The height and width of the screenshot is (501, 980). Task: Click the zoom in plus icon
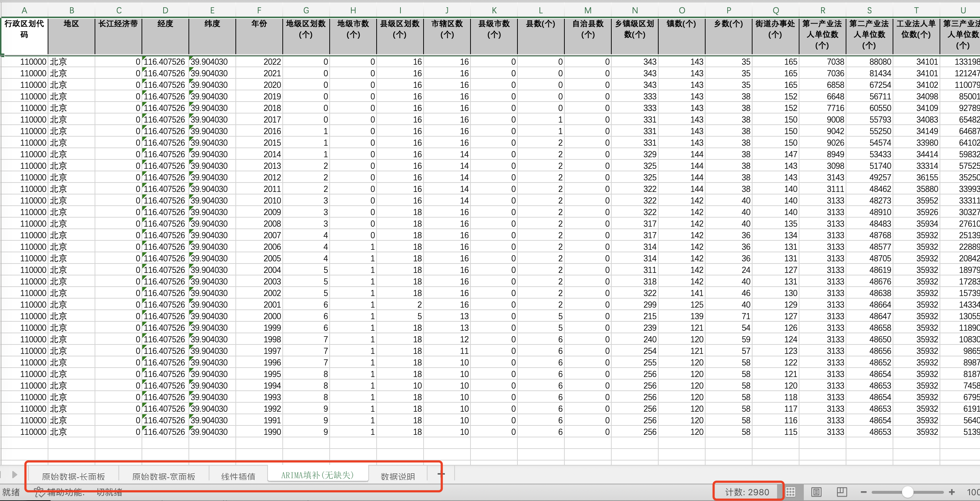point(952,492)
